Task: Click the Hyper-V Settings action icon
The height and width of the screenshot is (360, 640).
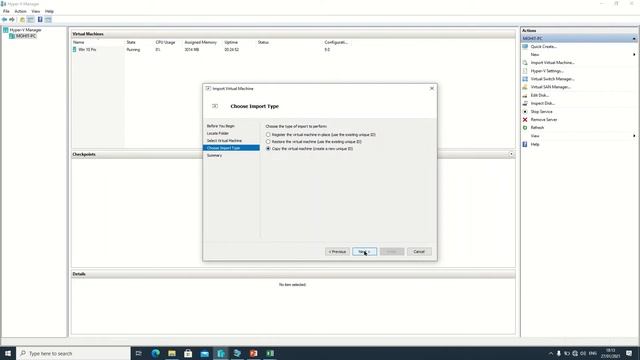Action: (525, 71)
